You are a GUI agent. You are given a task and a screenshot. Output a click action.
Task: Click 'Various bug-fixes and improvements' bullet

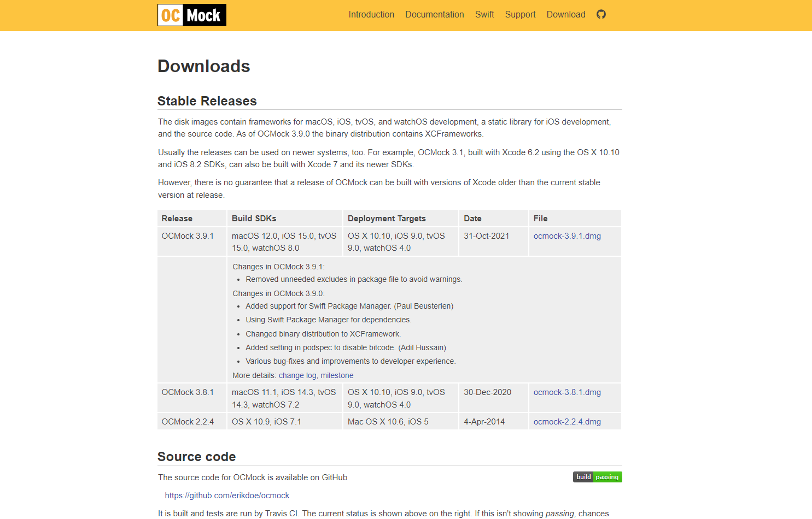tap(350, 361)
